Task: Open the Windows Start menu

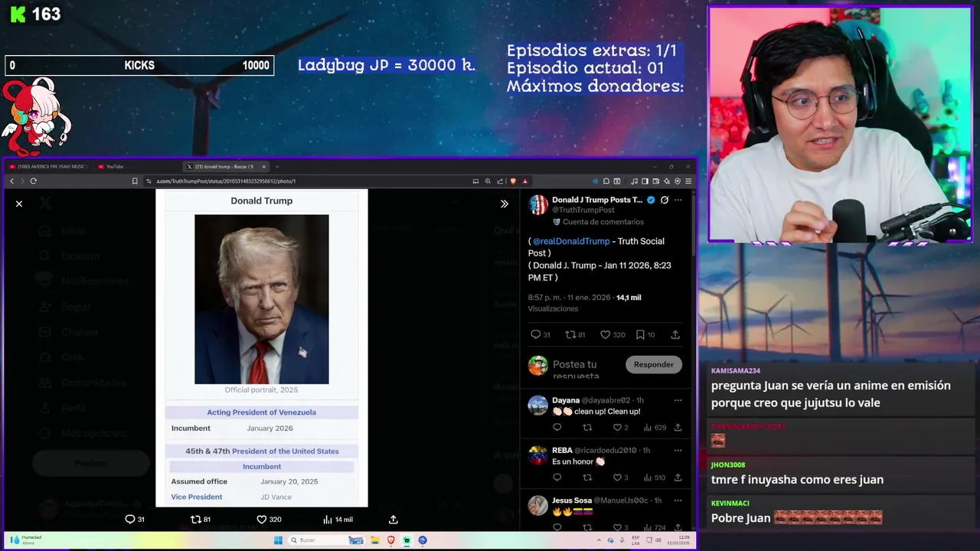Action: 278,540
